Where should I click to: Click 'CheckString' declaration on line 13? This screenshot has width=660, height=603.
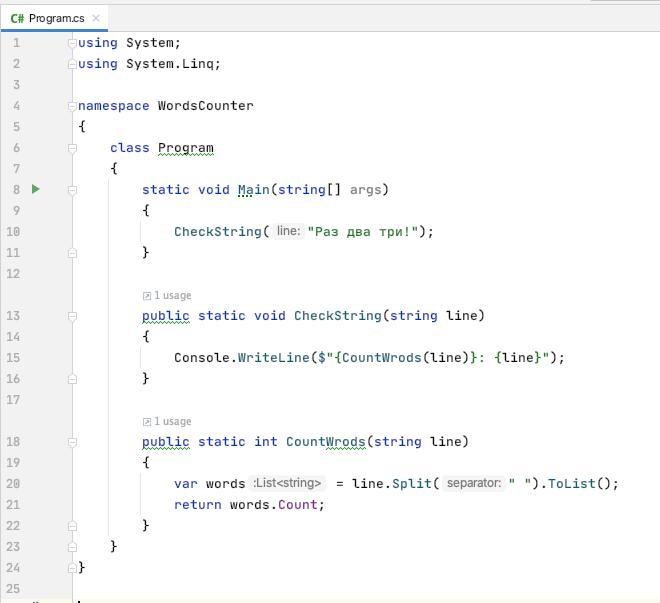tap(338, 316)
